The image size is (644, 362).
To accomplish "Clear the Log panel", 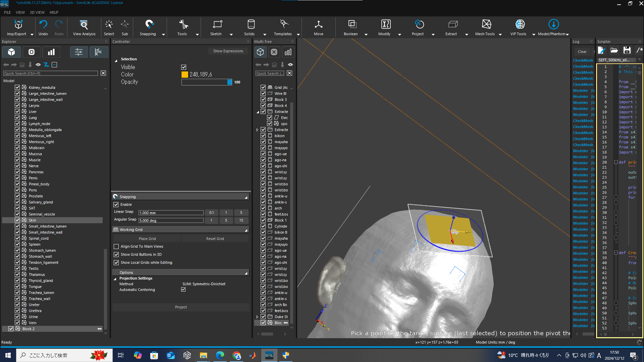I will coord(582,52).
